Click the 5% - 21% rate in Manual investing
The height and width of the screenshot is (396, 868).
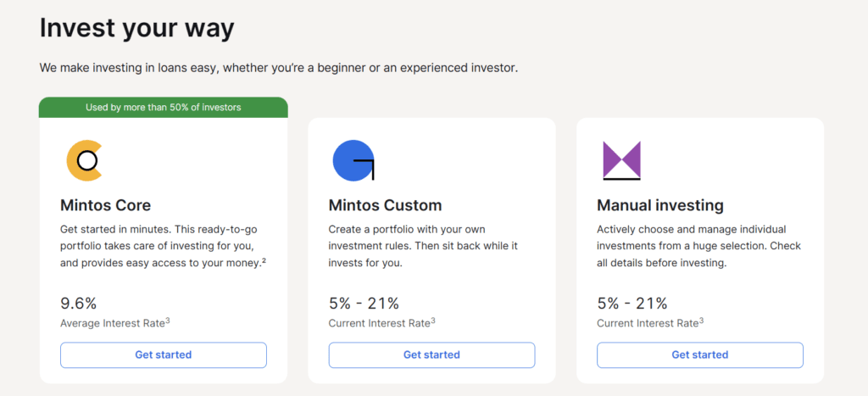tap(632, 303)
